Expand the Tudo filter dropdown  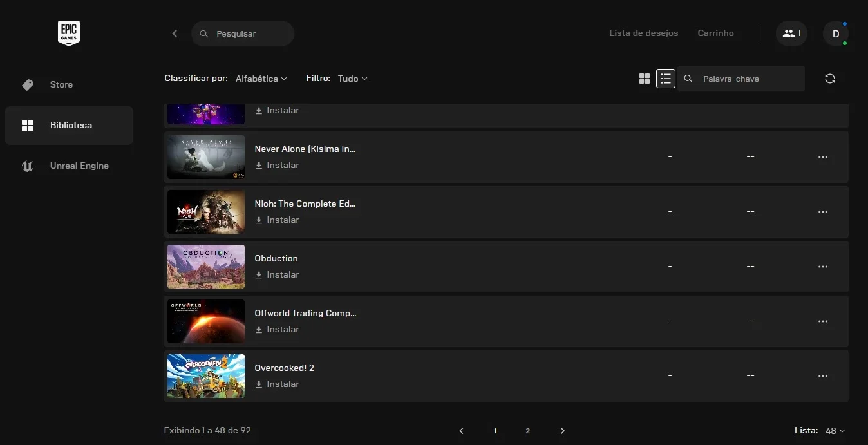[352, 79]
